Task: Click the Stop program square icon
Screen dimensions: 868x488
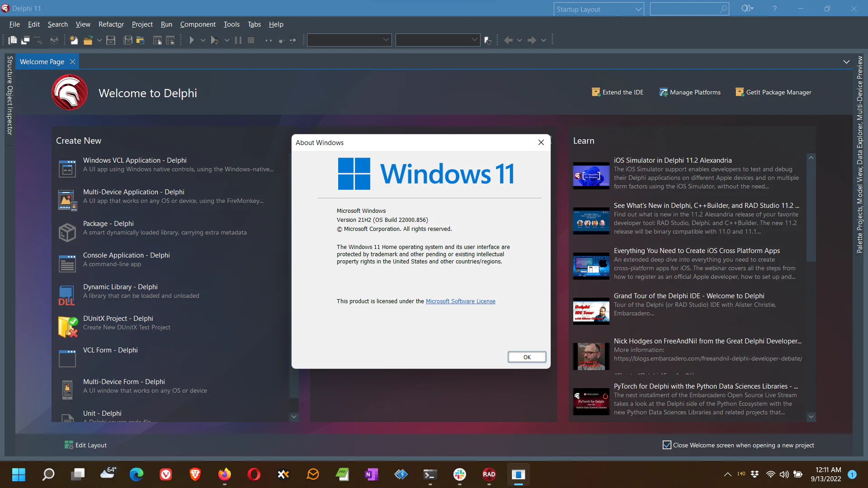Action: point(251,40)
